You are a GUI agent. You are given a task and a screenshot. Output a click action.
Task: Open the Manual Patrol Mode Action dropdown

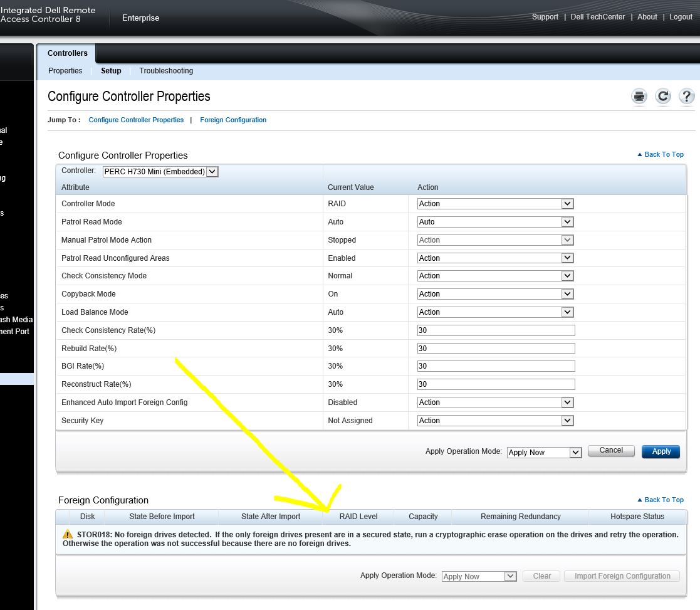click(x=496, y=240)
